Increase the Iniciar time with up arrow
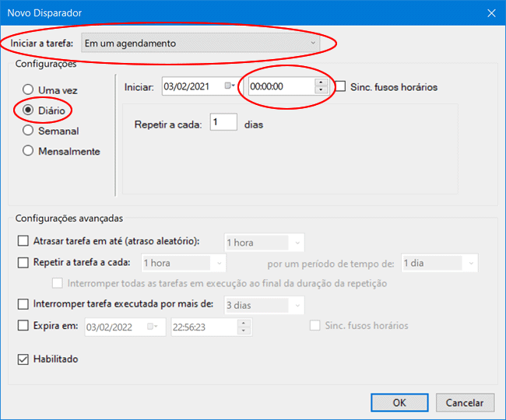 pos(321,82)
